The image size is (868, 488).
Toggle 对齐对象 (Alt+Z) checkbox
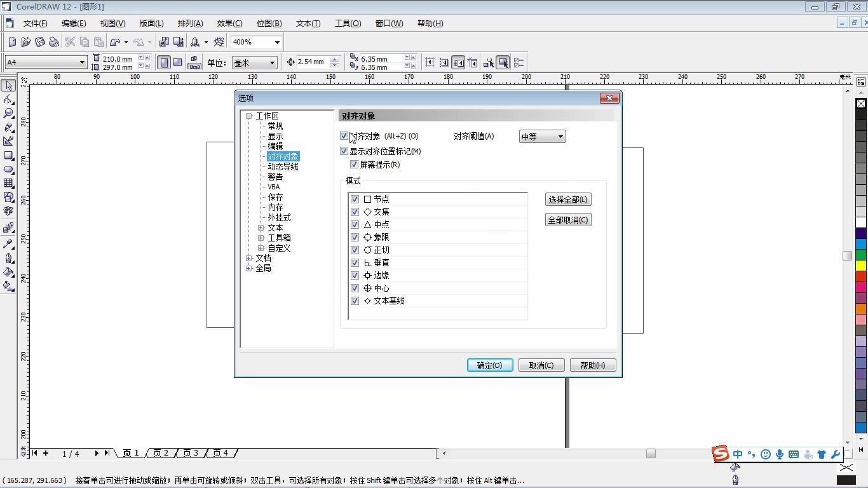[344, 136]
